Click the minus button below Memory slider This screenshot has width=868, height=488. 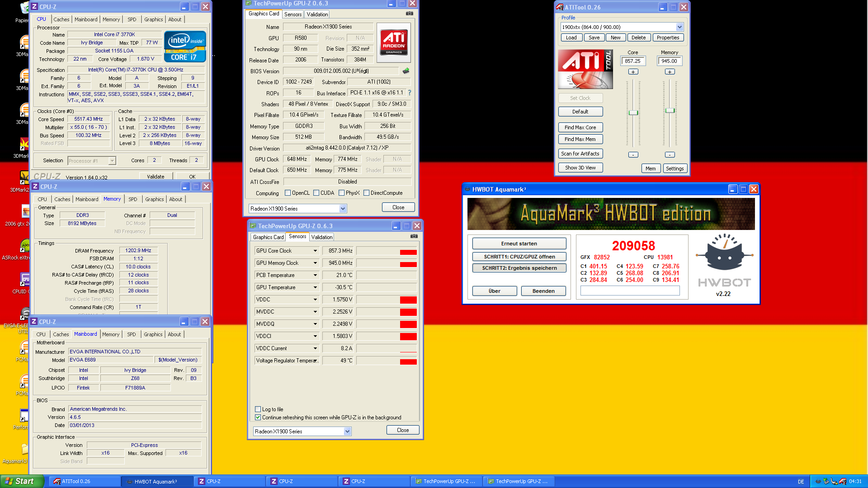click(x=670, y=155)
